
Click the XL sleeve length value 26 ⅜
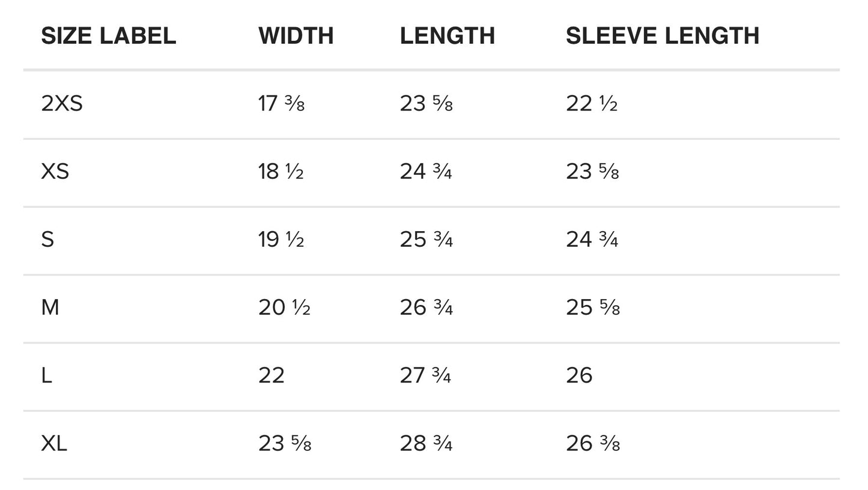click(592, 444)
